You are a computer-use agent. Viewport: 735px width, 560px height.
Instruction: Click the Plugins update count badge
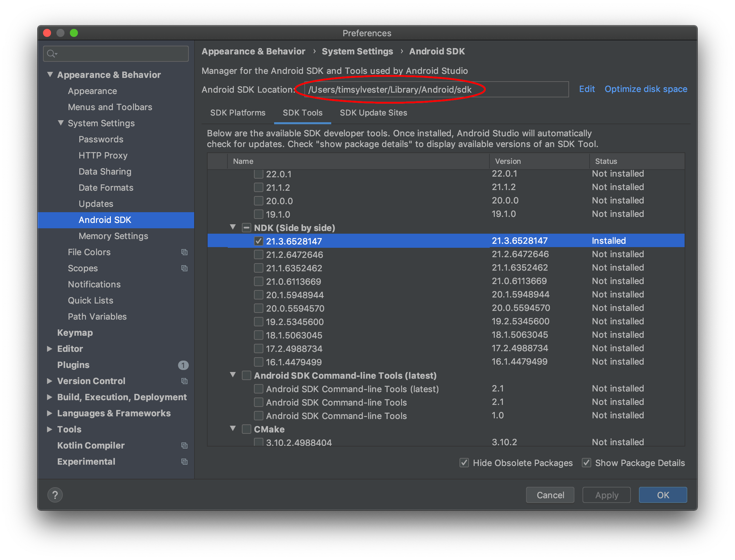pos(183,365)
